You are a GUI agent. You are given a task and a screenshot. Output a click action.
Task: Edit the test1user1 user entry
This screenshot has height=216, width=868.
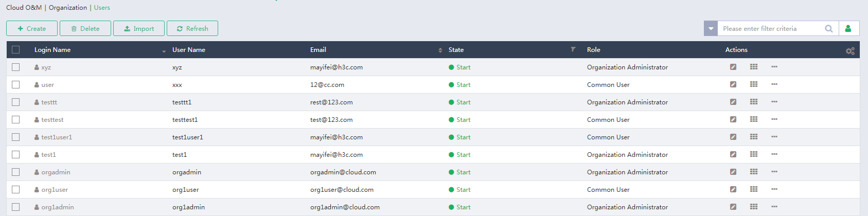[733, 137]
